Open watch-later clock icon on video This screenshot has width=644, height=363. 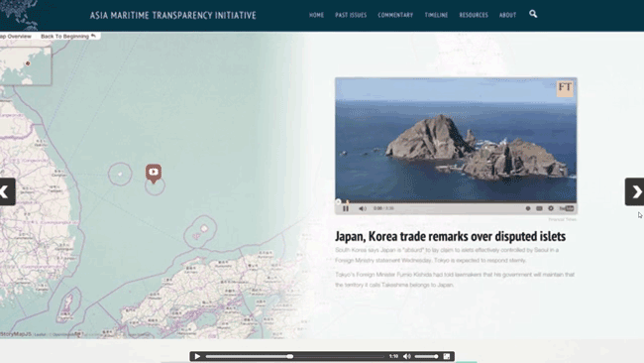(x=528, y=208)
